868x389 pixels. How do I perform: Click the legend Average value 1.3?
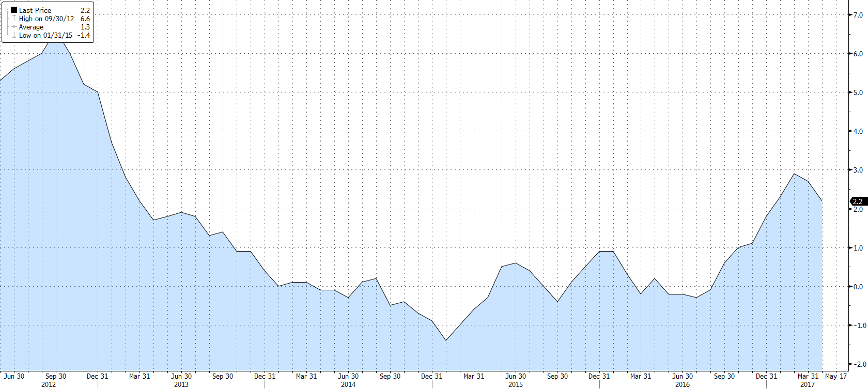coord(85,27)
